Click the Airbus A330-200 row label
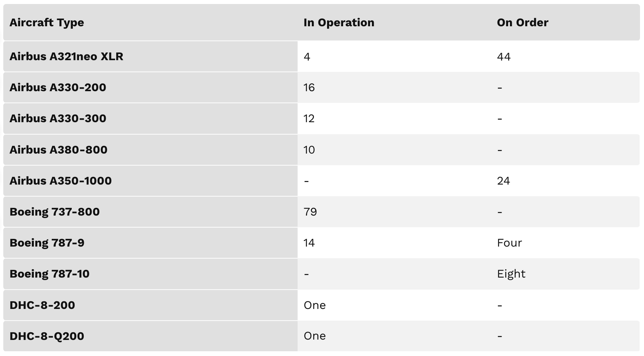 click(58, 88)
